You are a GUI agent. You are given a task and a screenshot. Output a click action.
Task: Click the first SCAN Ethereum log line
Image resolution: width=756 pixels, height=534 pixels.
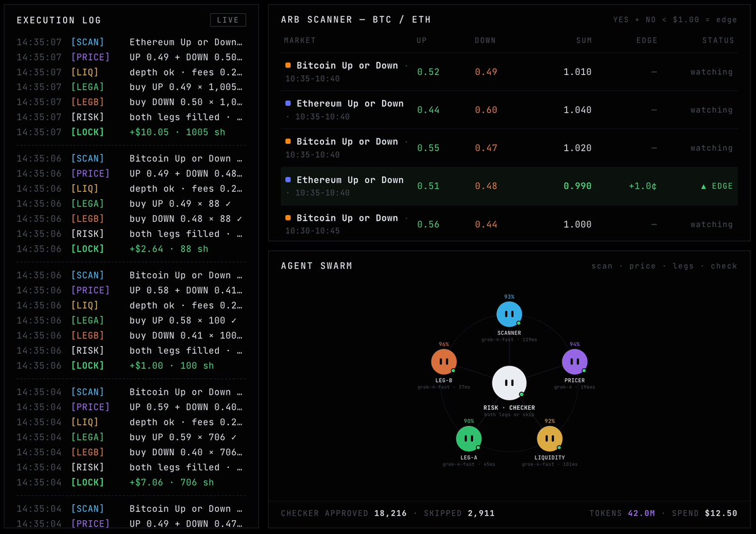click(x=131, y=42)
